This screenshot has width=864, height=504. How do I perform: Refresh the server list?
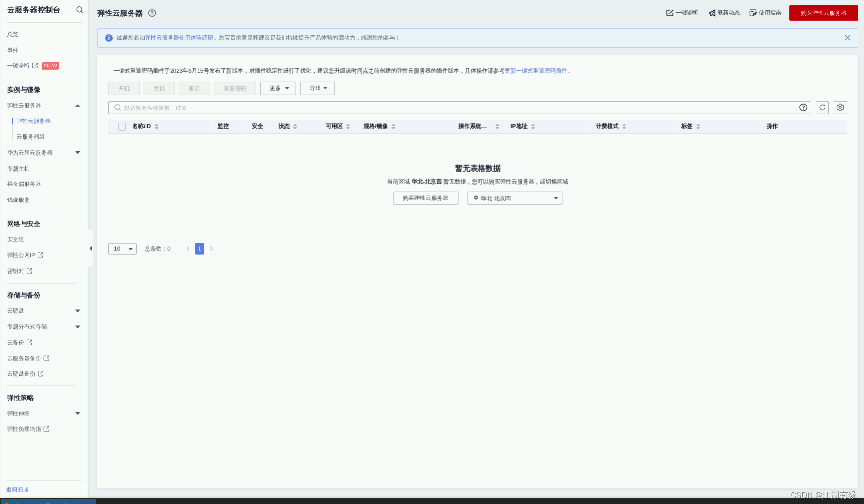[822, 107]
